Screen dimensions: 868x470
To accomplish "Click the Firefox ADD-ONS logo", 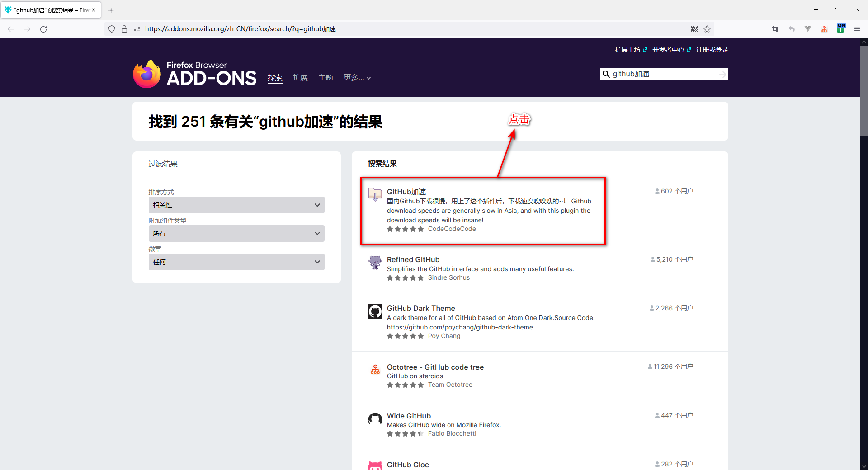I will coord(194,73).
